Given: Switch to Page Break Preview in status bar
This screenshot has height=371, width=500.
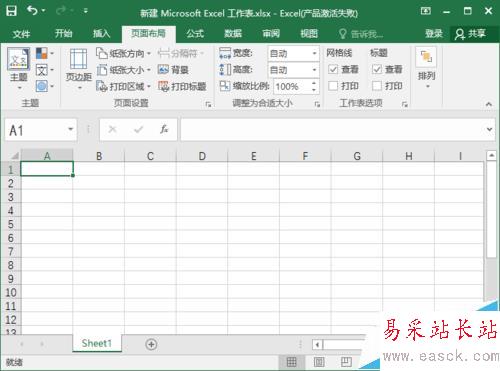Looking at the screenshot, I should click(x=346, y=362).
